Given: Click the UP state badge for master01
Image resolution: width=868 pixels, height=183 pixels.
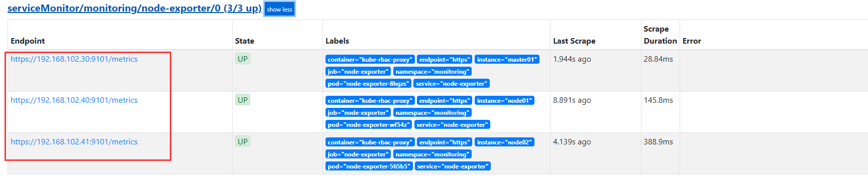Looking at the screenshot, I should (x=243, y=59).
